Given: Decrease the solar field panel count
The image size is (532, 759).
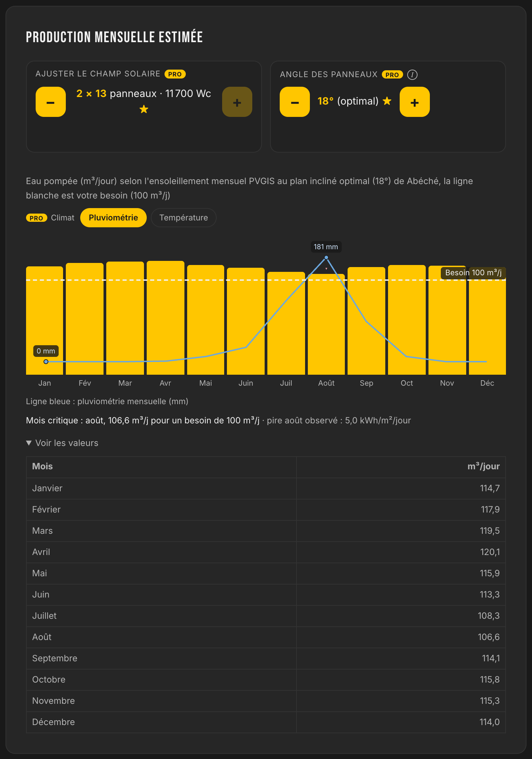Looking at the screenshot, I should pos(51,102).
